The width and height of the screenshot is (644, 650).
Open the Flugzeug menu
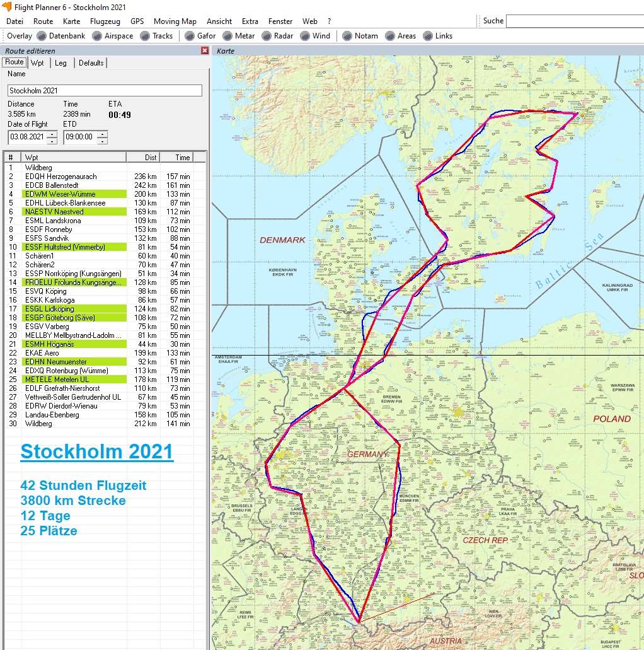pos(105,21)
